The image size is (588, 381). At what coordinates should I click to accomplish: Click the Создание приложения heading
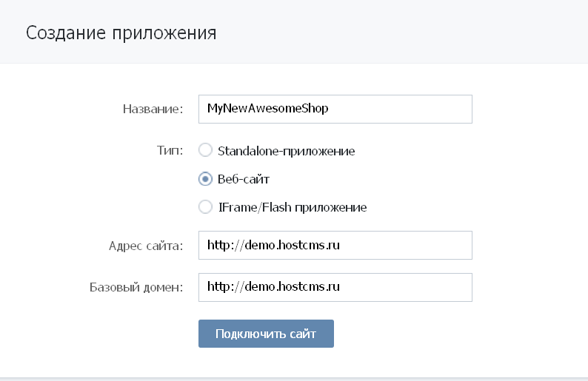click(x=121, y=33)
